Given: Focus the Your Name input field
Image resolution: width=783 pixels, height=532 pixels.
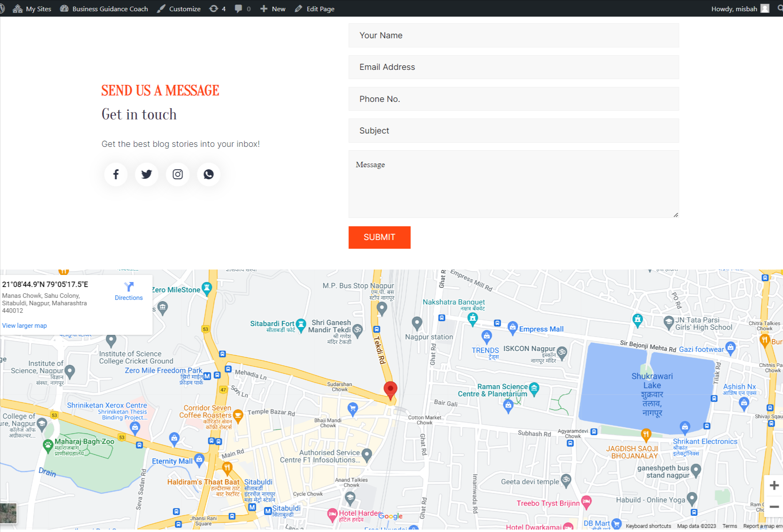Looking at the screenshot, I should [x=513, y=35].
